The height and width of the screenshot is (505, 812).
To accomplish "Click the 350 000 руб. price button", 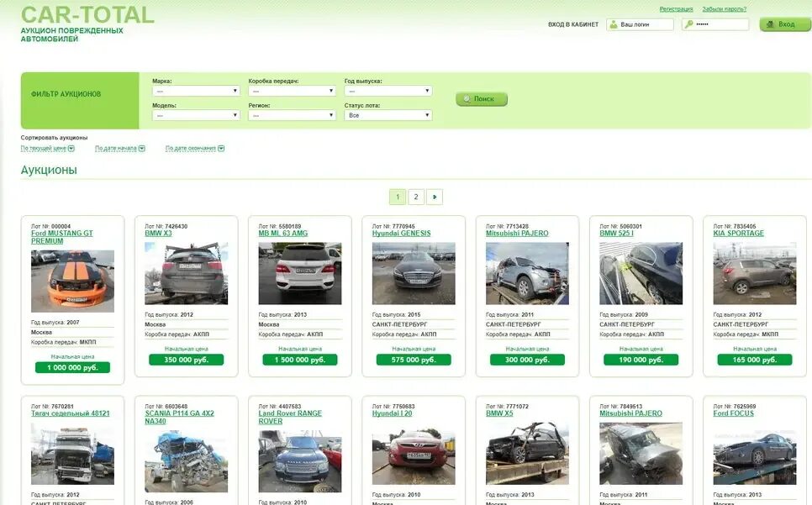I will (186, 360).
